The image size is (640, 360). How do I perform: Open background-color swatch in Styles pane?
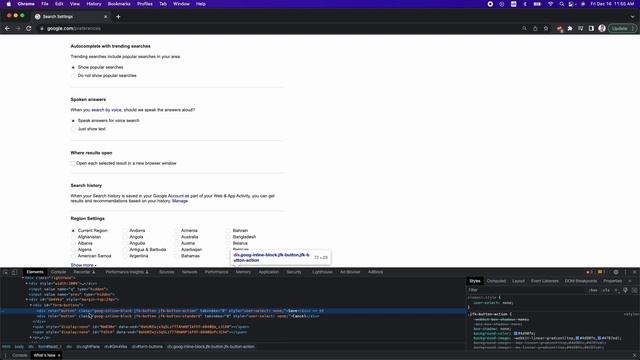coord(516,333)
